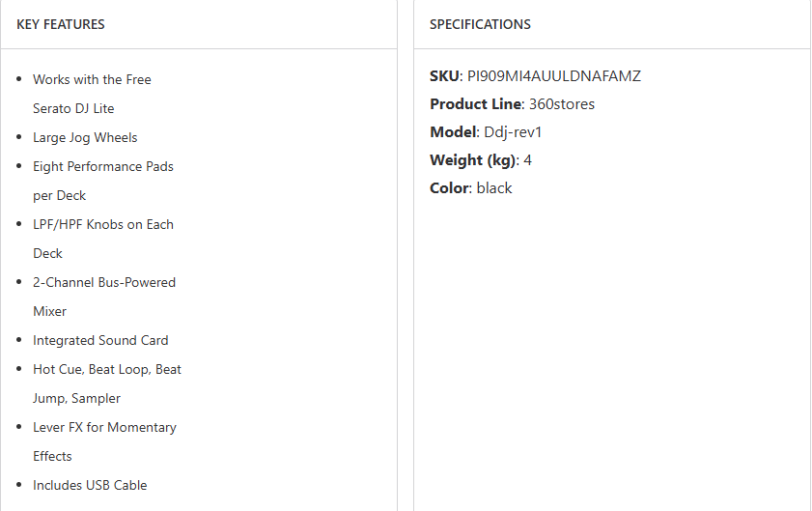This screenshot has width=812, height=511.
Task: Click the Model Ddj-rev1 text
Action: [513, 131]
